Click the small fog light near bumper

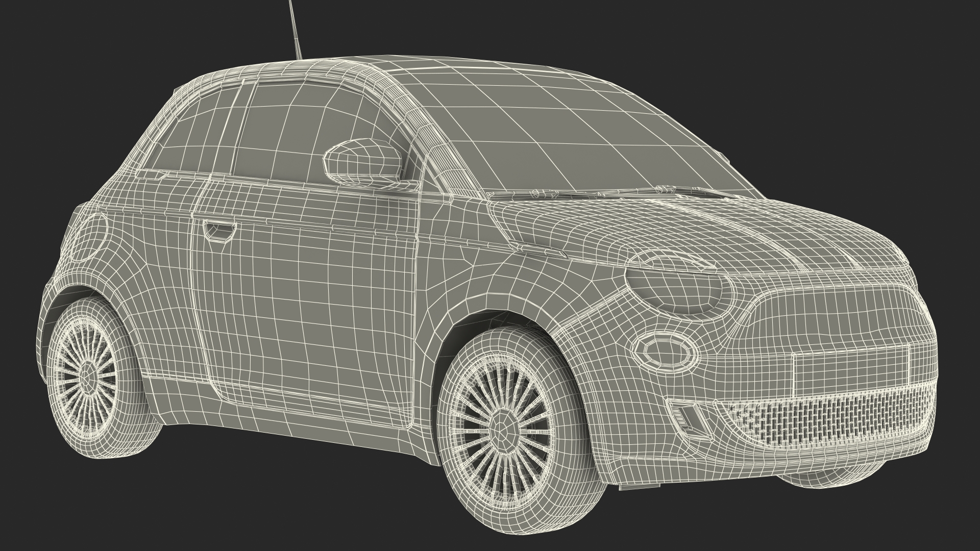(x=685, y=416)
